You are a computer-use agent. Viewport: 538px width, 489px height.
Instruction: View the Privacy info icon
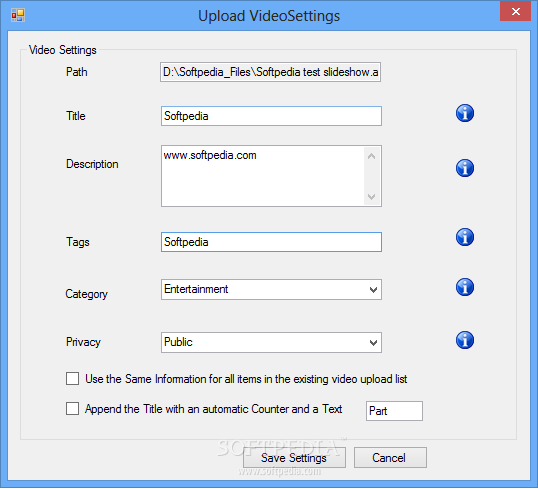[465, 340]
